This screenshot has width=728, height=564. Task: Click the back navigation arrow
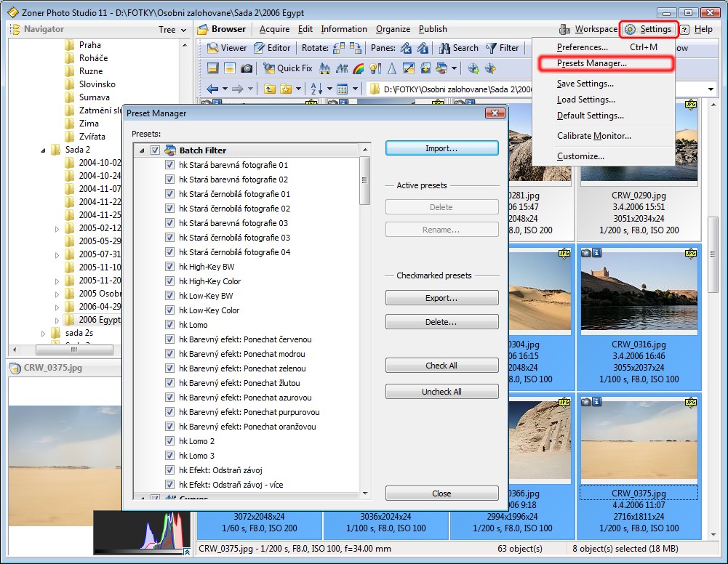click(x=212, y=89)
